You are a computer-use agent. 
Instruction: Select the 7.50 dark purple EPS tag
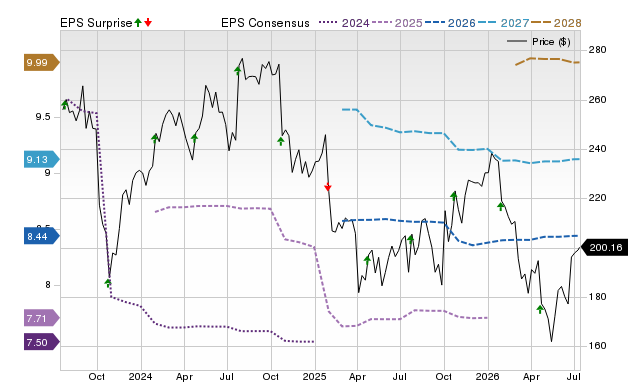pyautogui.click(x=42, y=342)
